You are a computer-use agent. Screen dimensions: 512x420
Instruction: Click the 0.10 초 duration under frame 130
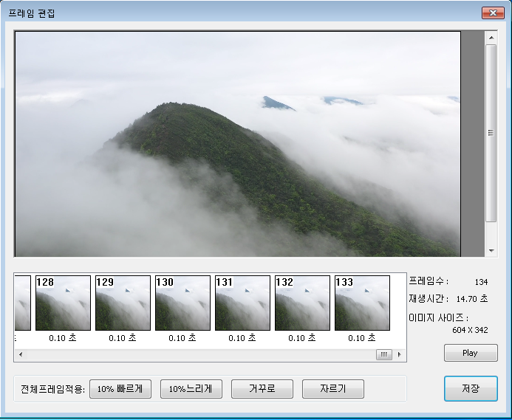(182, 338)
